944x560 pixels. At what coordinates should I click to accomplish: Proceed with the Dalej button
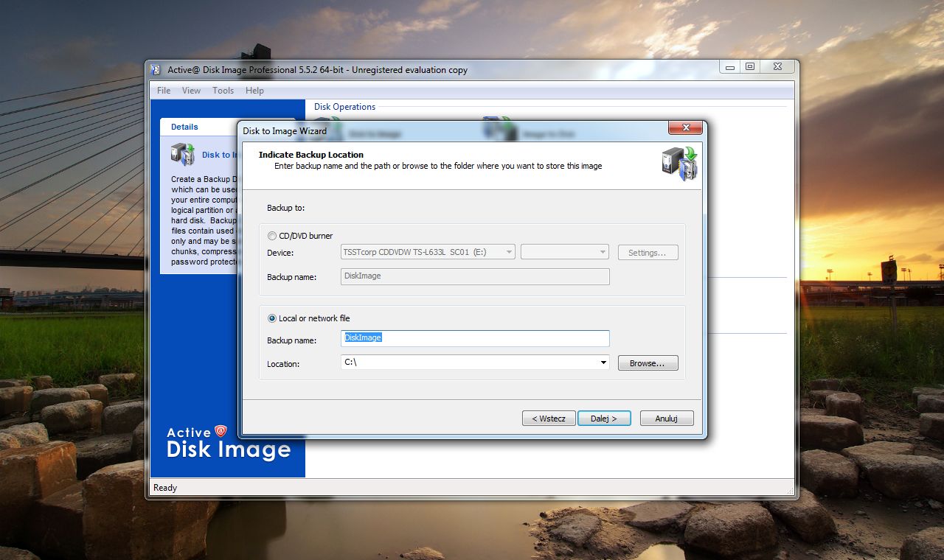(603, 419)
